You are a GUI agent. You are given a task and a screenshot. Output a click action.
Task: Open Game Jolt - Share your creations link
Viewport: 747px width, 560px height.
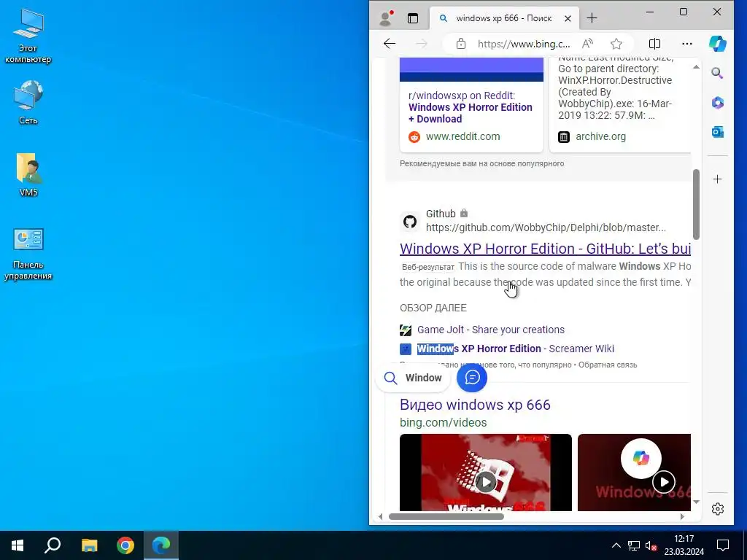click(491, 330)
